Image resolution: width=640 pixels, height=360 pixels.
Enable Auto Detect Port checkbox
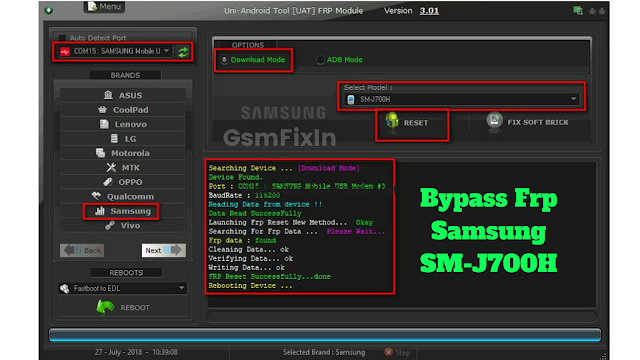tap(62, 38)
